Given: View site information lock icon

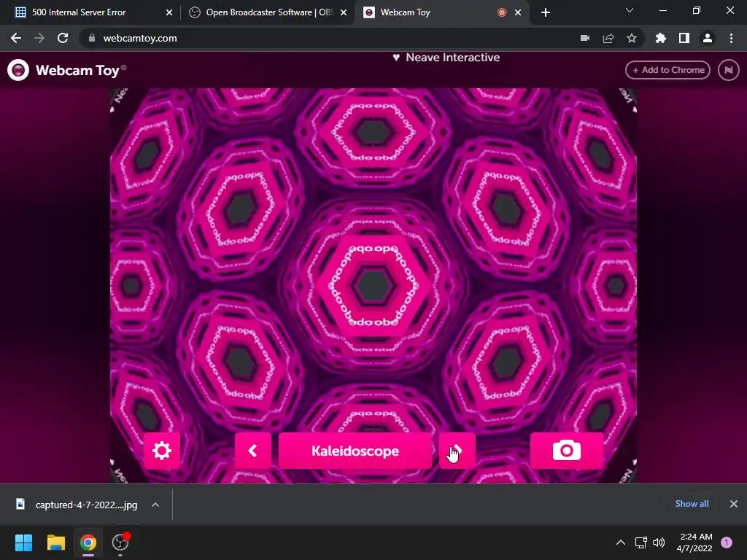Looking at the screenshot, I should point(92,38).
